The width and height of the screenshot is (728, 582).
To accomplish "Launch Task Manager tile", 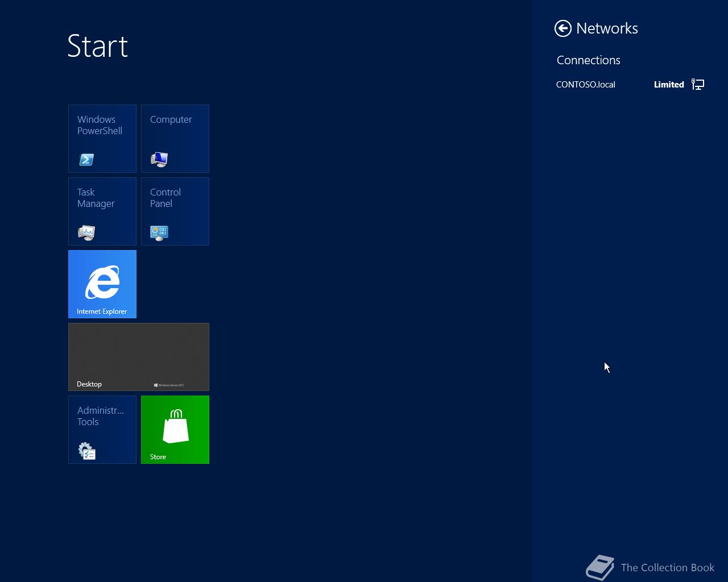I will pyautogui.click(x=102, y=211).
